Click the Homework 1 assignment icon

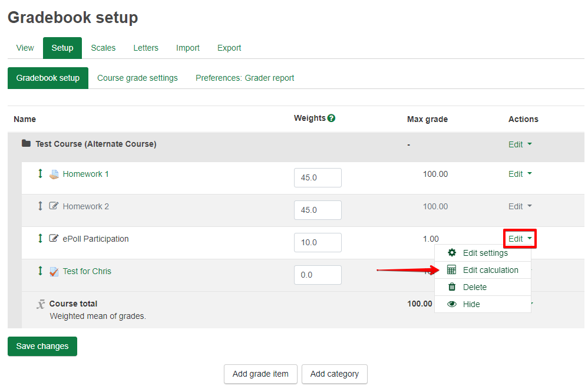point(54,174)
